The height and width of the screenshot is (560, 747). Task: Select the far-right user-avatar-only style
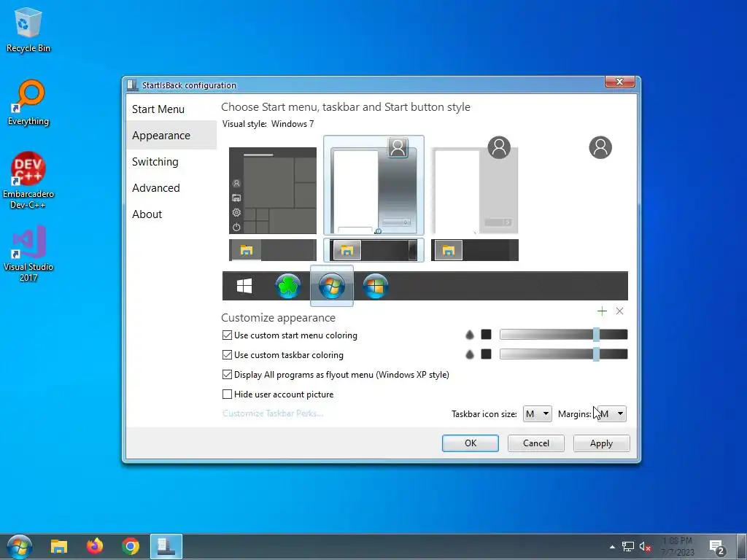click(x=600, y=147)
